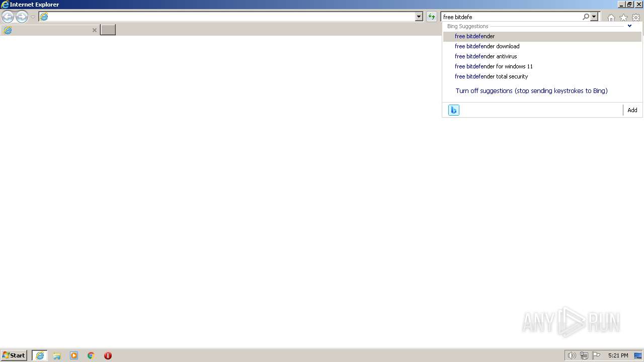Click the Internet Explorer title bar icon
The image size is (644, 362).
(x=5, y=5)
